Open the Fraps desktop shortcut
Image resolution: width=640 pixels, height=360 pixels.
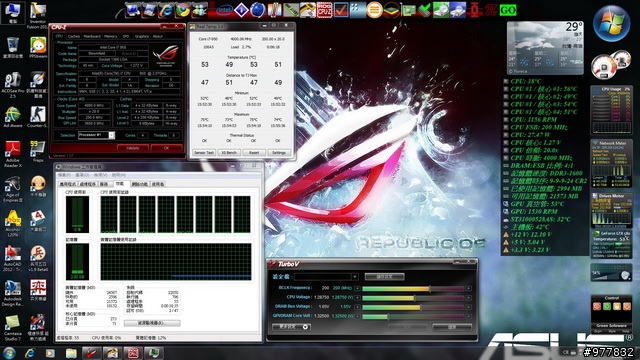pyautogui.click(x=38, y=151)
